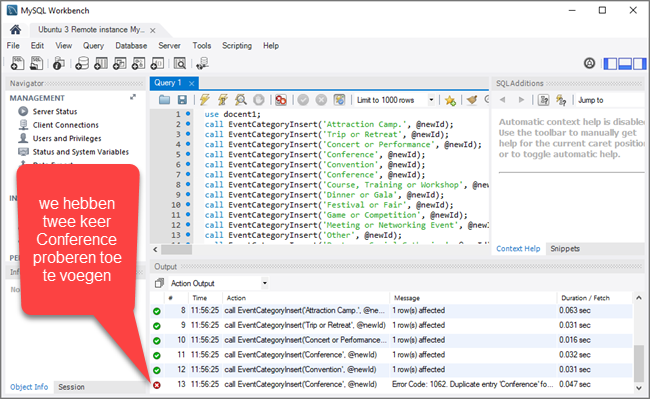The width and height of the screenshot is (650, 399).
Task: Select the Query 1 tab
Action: [x=168, y=83]
